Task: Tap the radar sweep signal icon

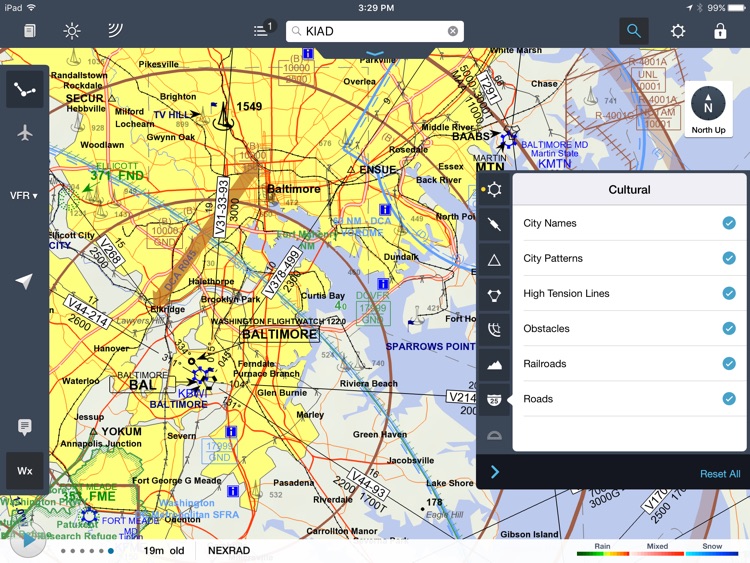Action: tap(115, 31)
